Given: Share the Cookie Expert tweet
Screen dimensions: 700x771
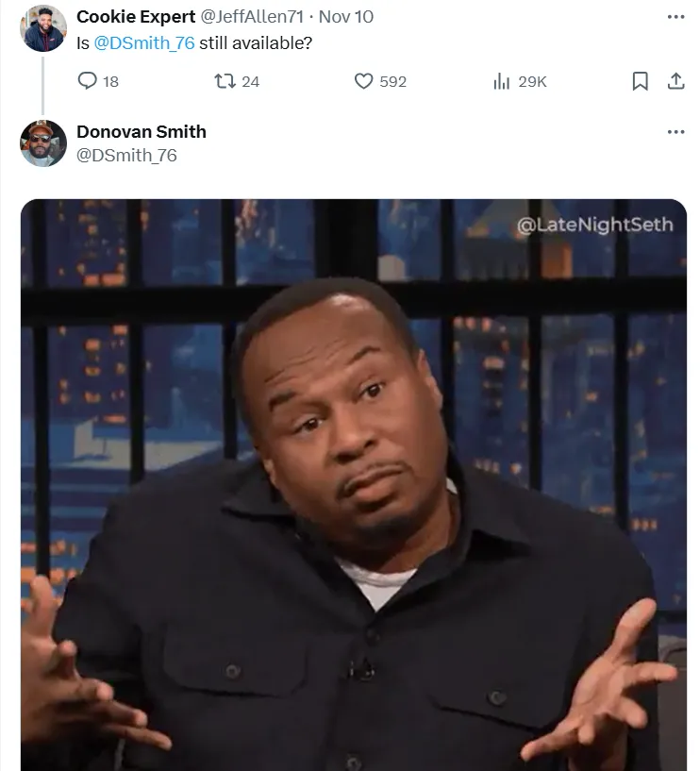Looking at the screenshot, I should [675, 80].
